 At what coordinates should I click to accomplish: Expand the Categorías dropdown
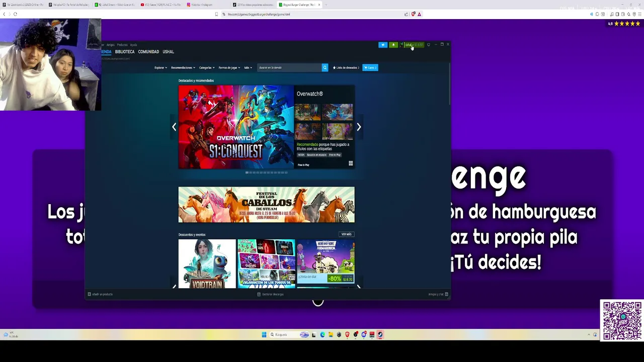[207, 67]
